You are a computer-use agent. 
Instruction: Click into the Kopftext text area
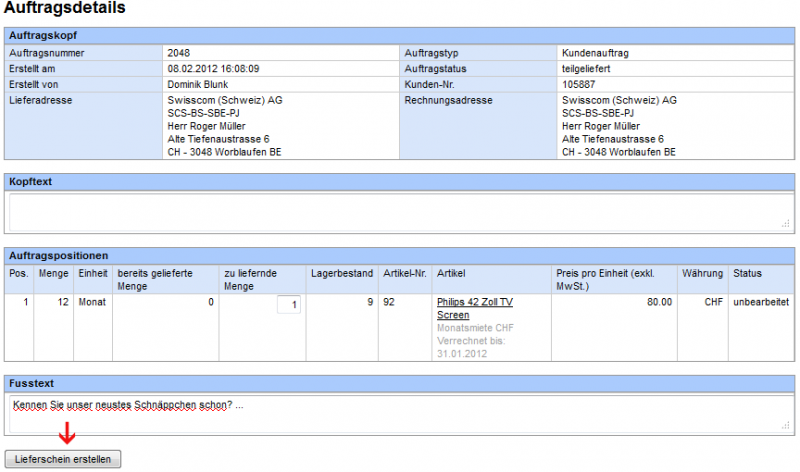pyautogui.click(x=400, y=213)
